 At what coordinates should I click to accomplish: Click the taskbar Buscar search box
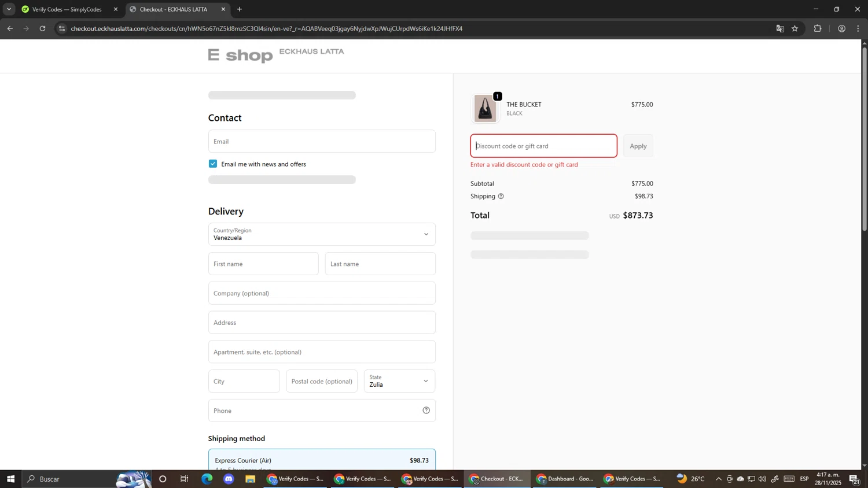(87, 479)
